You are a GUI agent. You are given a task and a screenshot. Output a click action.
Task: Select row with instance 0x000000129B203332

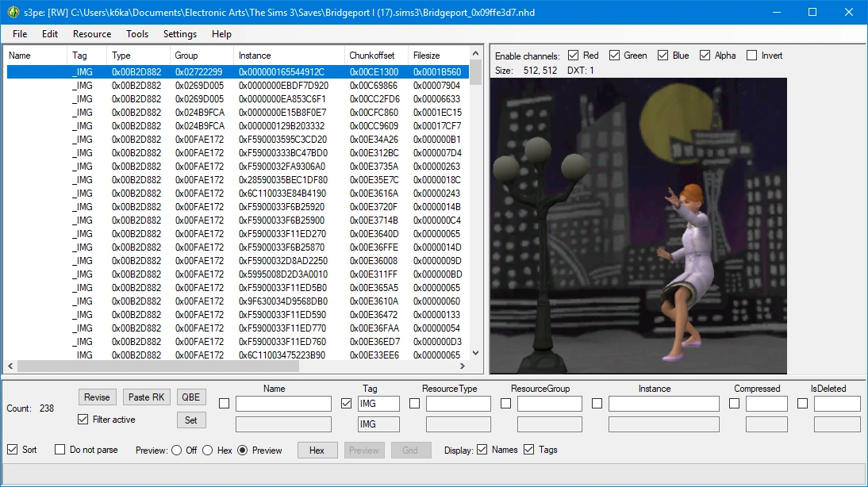coord(237,125)
